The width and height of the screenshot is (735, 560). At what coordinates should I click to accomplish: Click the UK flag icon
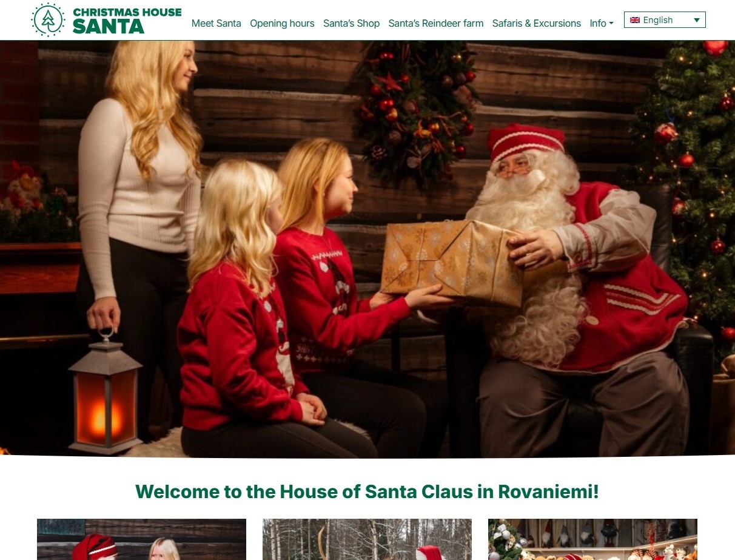click(x=634, y=20)
